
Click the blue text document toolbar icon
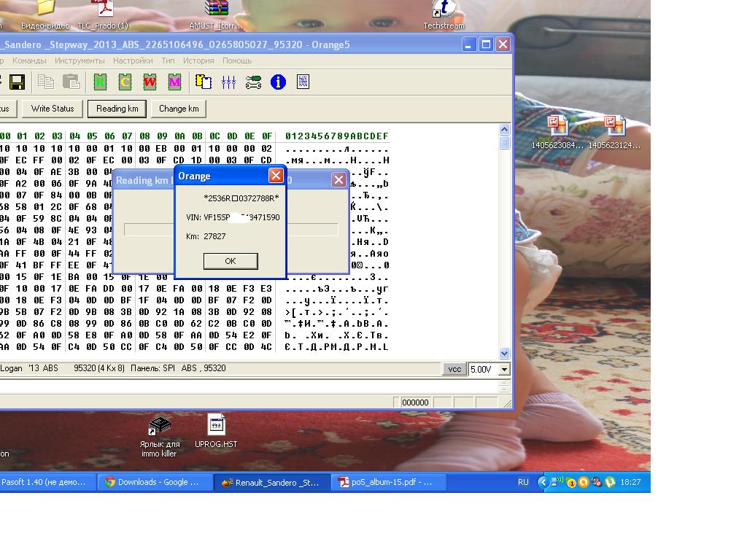pos(303,82)
